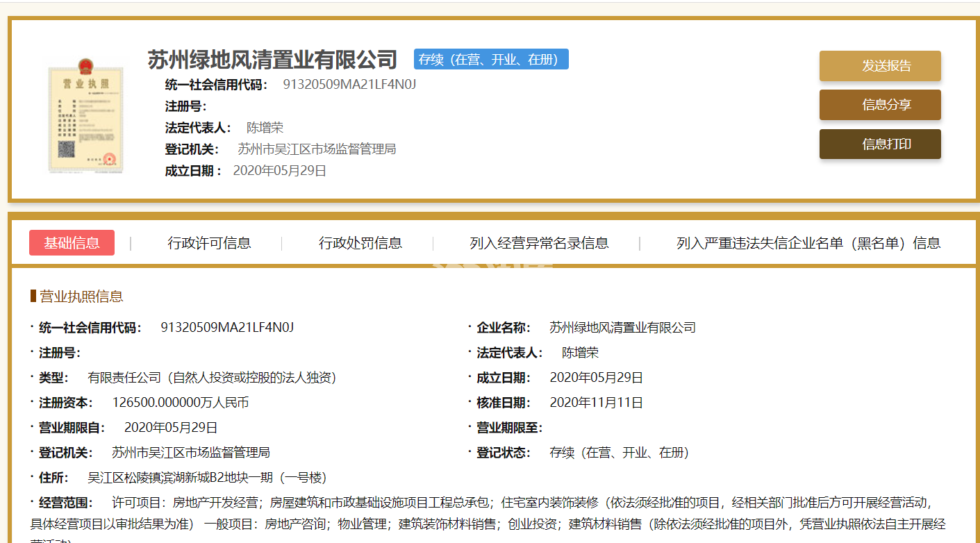Open the 列入严重违法失信企业名单（黑名单）信息 tab

click(x=808, y=243)
